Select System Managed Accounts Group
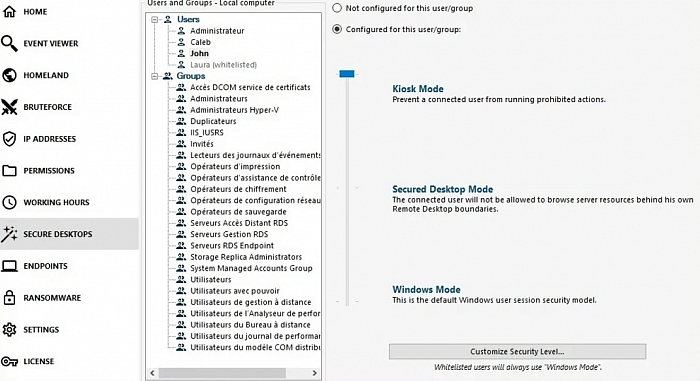Screen dimensions: 700x381 pos(251,268)
